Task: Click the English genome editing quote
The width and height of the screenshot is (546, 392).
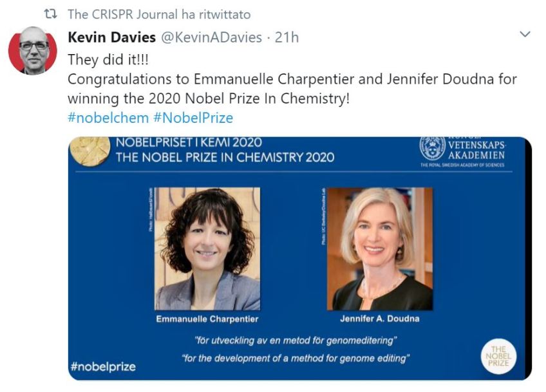Action: tap(296, 357)
